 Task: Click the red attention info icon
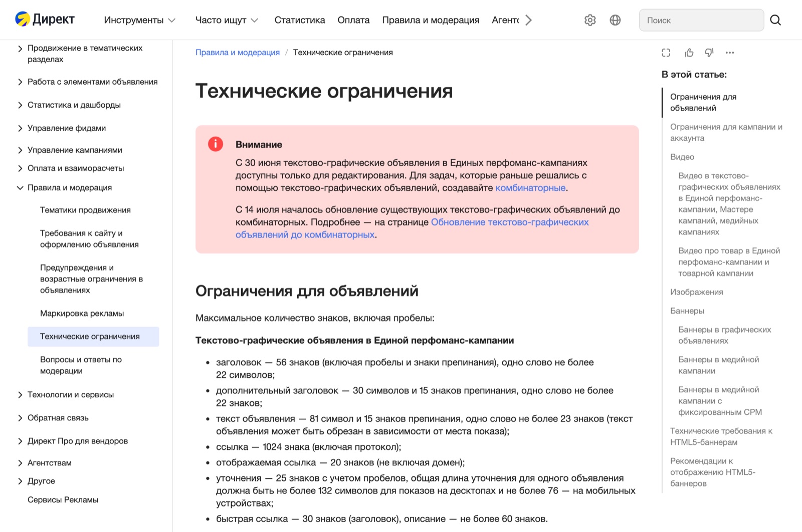tap(216, 144)
